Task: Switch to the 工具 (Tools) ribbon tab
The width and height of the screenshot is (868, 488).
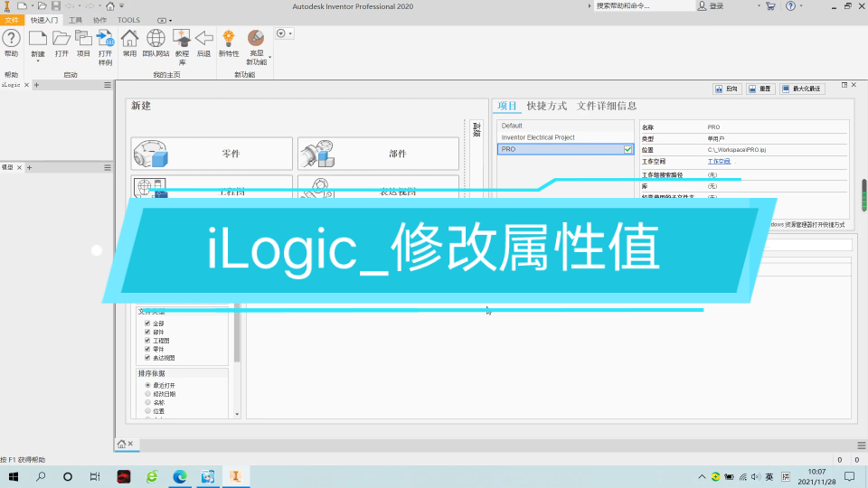Action: [75, 21]
